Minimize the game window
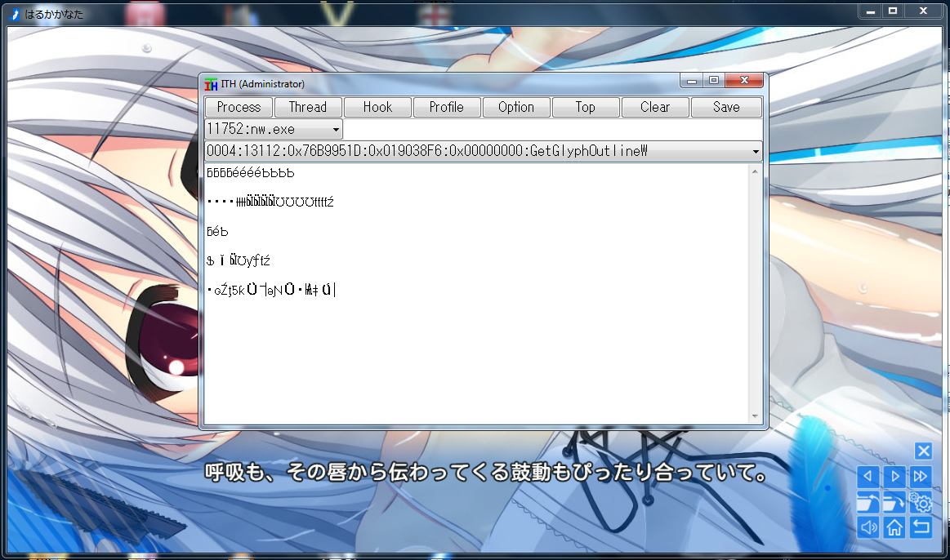 coord(870,11)
